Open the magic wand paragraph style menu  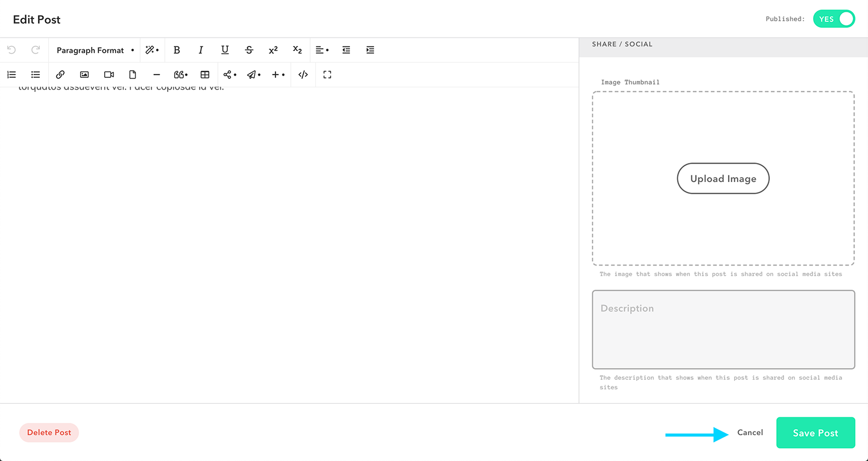point(152,50)
